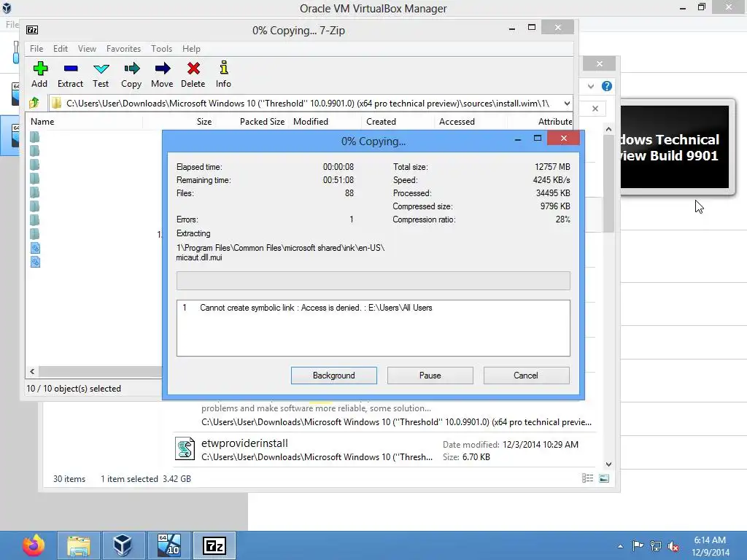Switch Explorer to large icons view

[x=603, y=478]
